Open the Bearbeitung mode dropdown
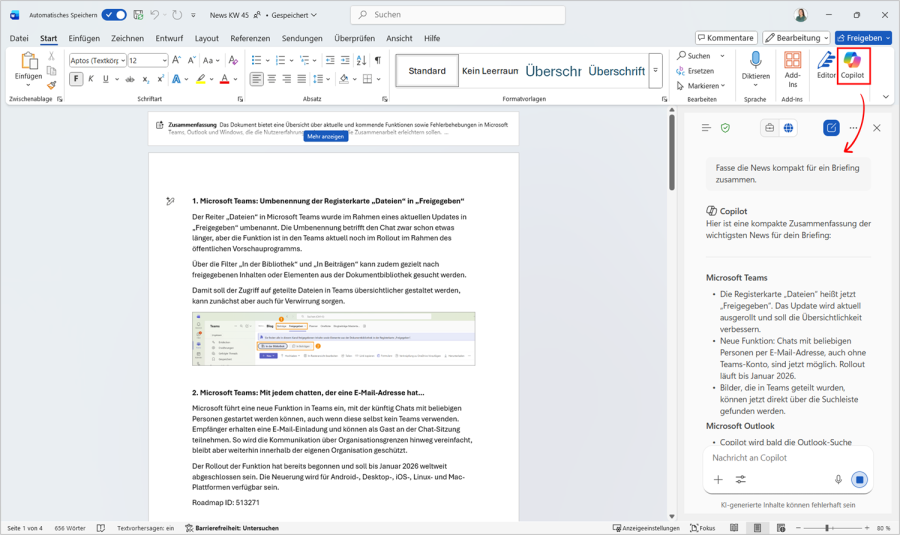 tap(796, 38)
